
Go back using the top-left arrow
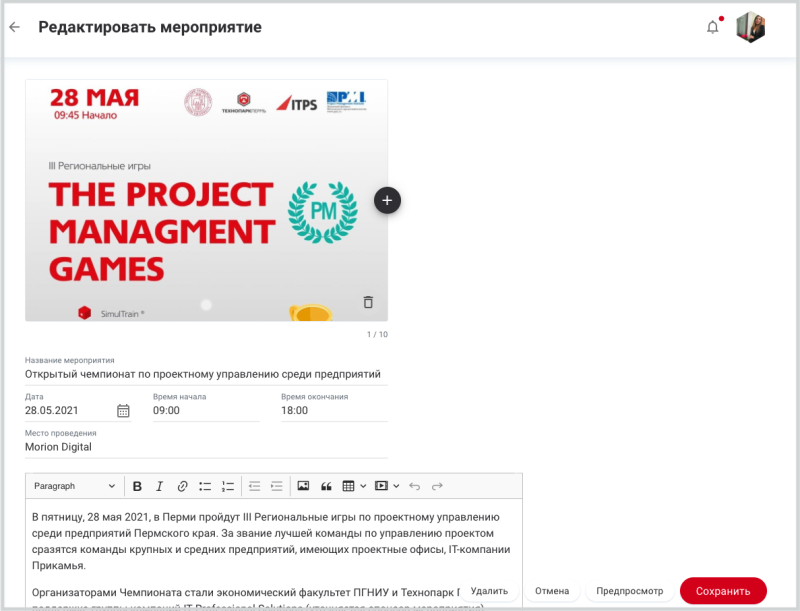(14, 27)
